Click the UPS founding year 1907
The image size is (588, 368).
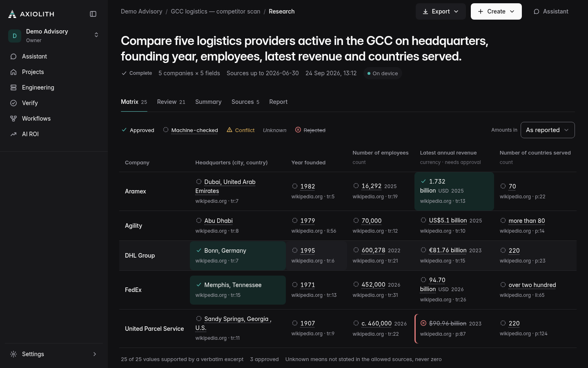coord(307,323)
